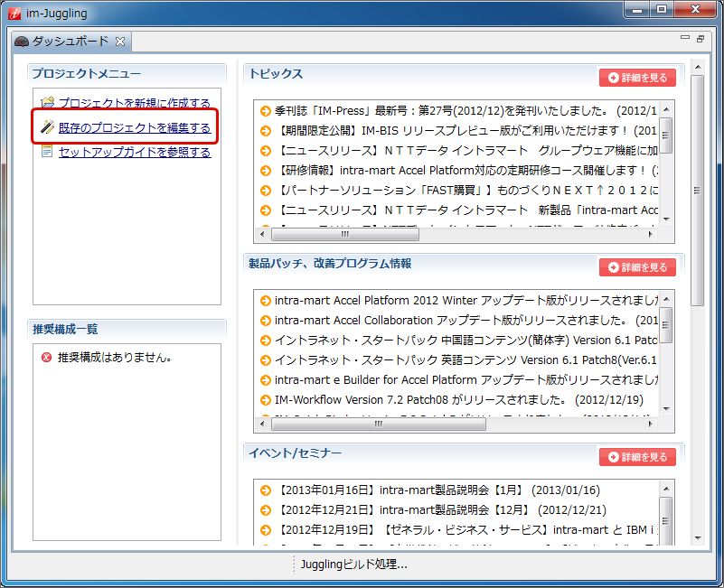Select topic 【期間限定公開】IM-BIS リリースプレビュー版
724x588 pixels.
pyautogui.click(x=465, y=131)
